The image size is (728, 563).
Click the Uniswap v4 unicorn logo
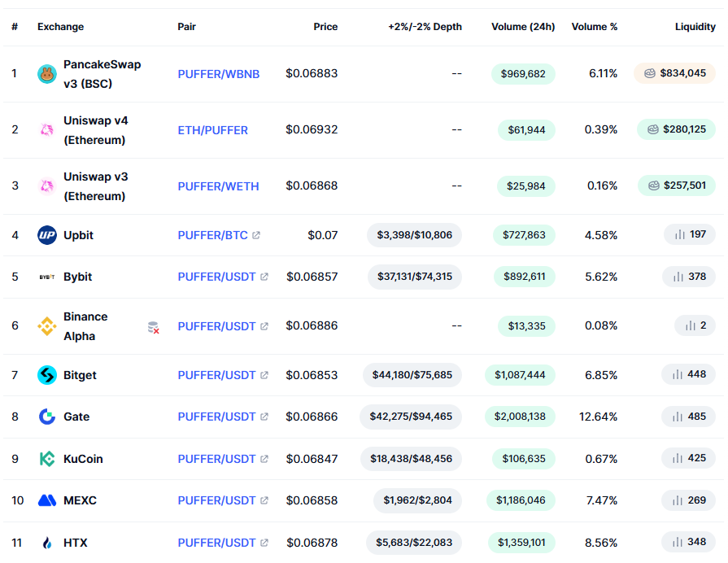pos(47,130)
